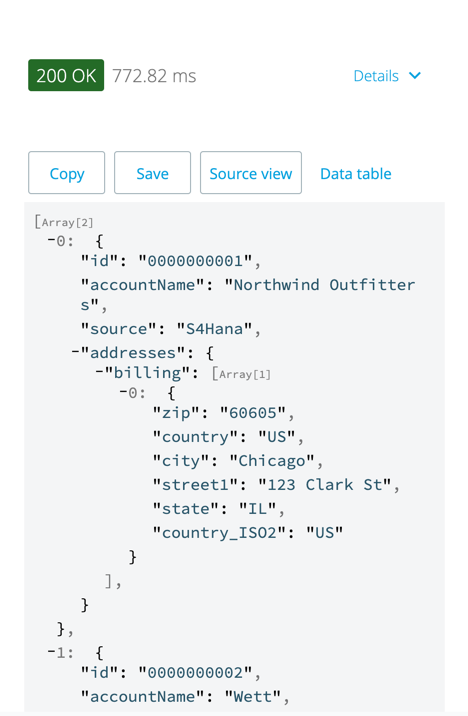Select the "id" value 0000000001
The image size is (468, 716).
pos(195,261)
